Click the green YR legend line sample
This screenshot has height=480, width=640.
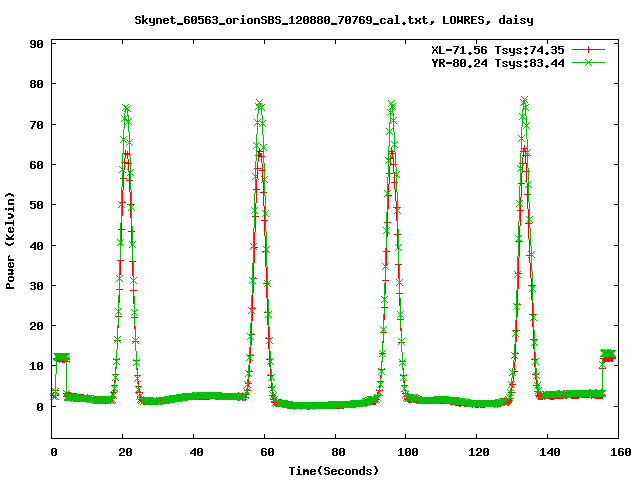click(x=588, y=63)
